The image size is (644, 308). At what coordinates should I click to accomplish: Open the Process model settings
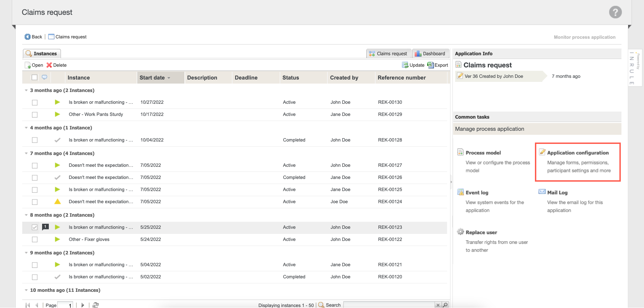[x=483, y=152]
